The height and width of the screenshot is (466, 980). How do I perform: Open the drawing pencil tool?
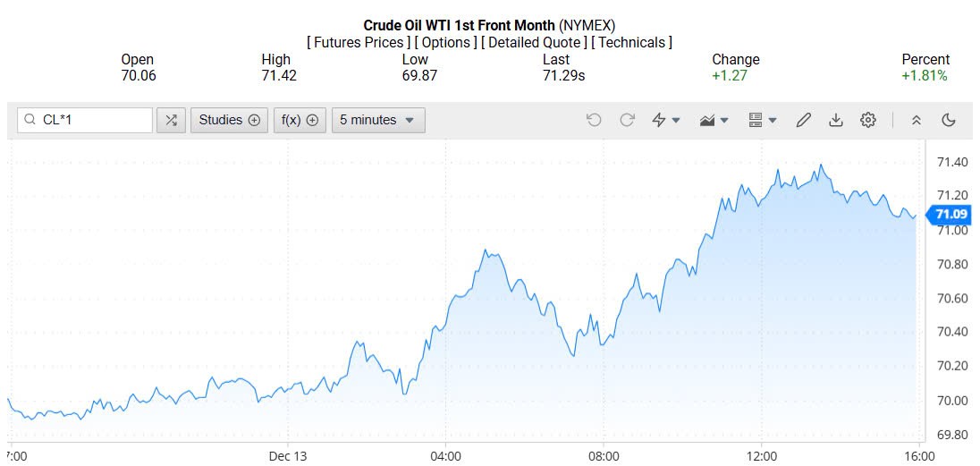coord(803,120)
